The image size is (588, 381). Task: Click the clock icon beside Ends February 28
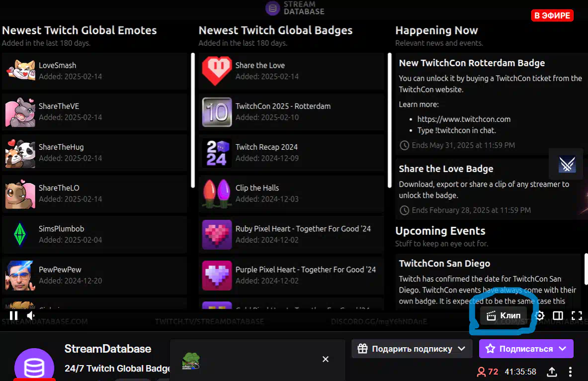[x=404, y=210]
